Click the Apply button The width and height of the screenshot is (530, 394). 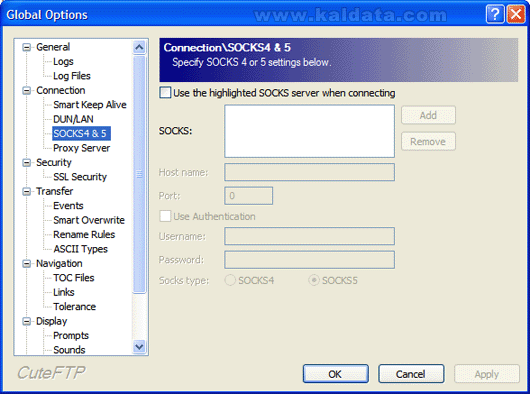tap(487, 374)
